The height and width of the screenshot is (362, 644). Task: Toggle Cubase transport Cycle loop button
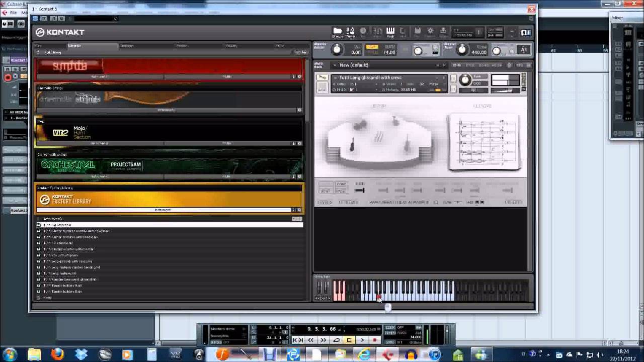pos(337,340)
